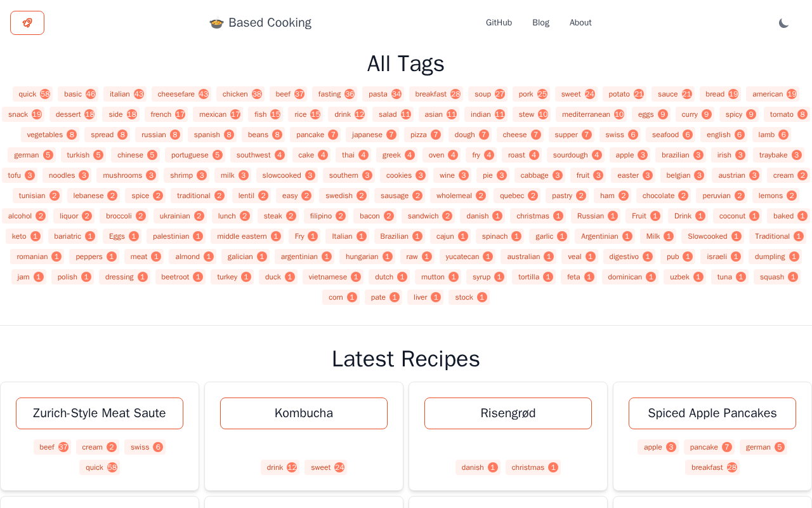Toggle dark mode with the moon icon

[x=784, y=23]
